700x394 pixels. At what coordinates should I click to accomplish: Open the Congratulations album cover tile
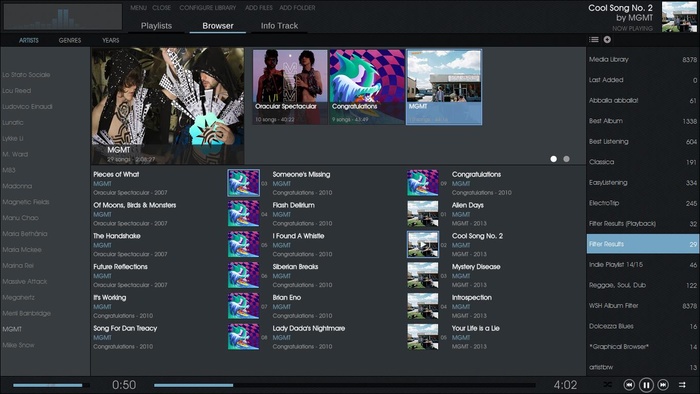point(367,87)
